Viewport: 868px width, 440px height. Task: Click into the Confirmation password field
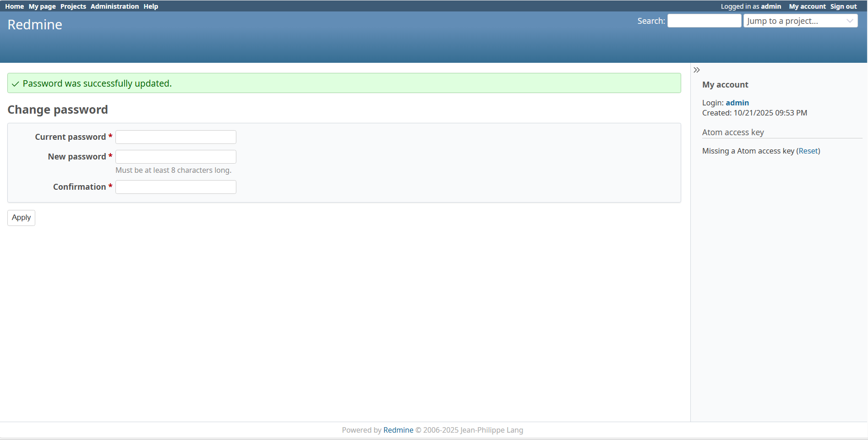click(x=175, y=187)
